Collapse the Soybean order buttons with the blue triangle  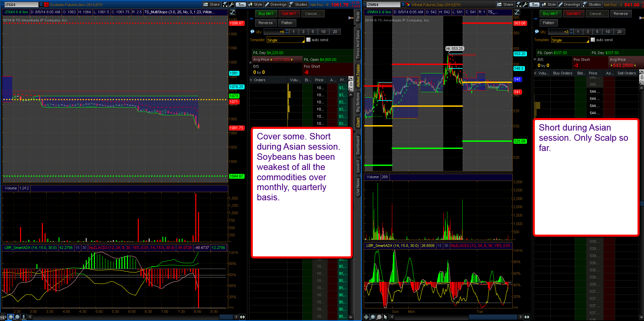pos(251,19)
